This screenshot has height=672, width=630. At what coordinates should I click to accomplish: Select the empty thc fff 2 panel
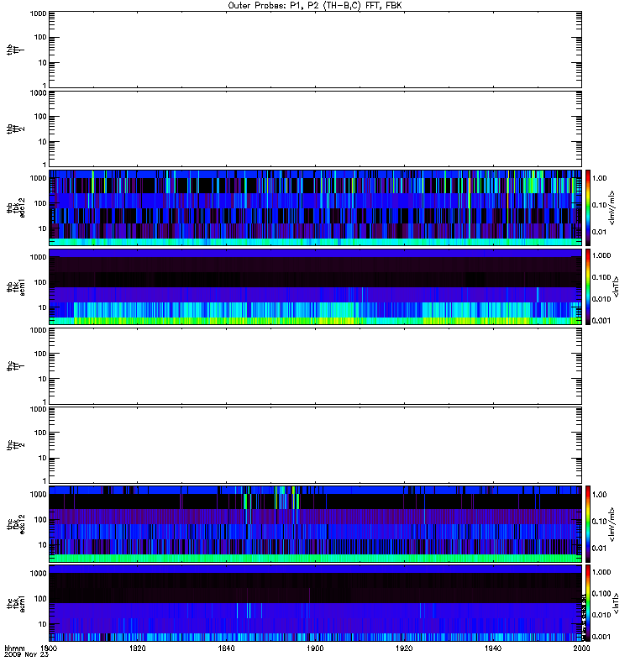[x=315, y=445]
